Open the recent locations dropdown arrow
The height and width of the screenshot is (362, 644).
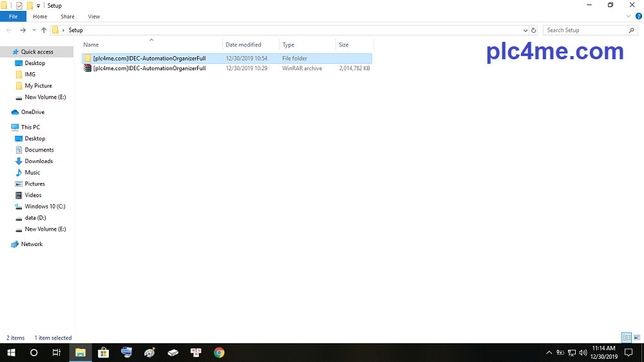(x=33, y=30)
